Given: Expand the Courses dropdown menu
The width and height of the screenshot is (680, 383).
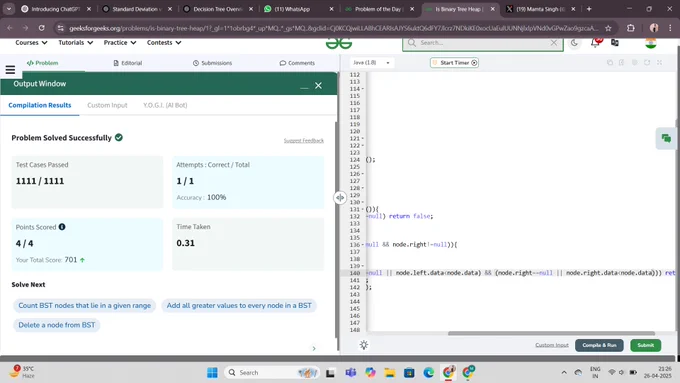Looking at the screenshot, I should coord(31,43).
